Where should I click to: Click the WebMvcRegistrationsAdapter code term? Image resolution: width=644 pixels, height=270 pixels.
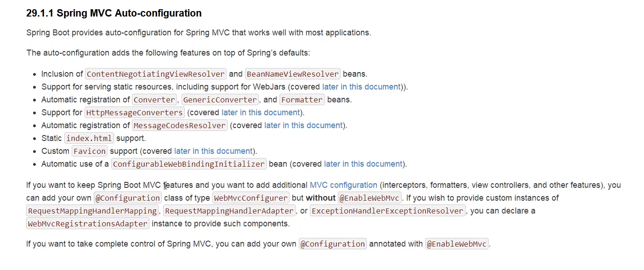pyautogui.click(x=88, y=224)
